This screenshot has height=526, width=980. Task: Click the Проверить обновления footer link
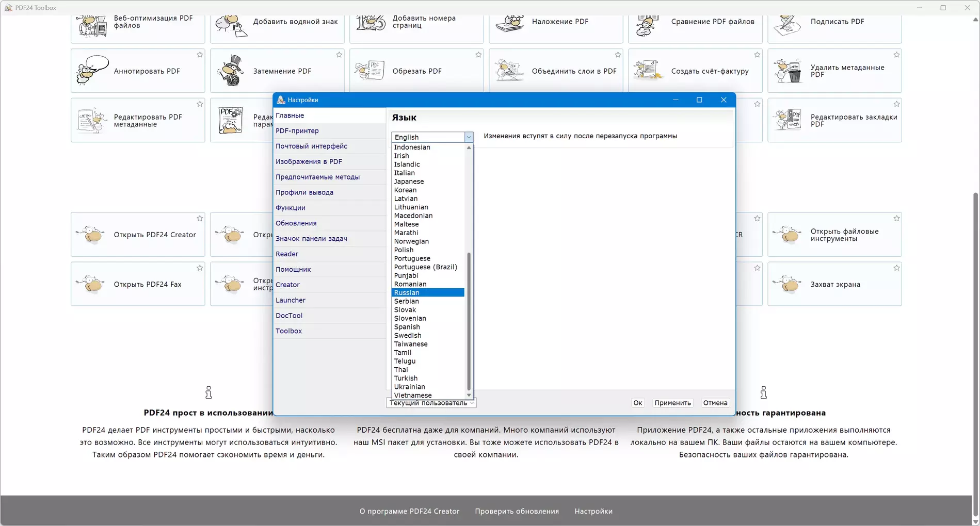tap(517, 511)
